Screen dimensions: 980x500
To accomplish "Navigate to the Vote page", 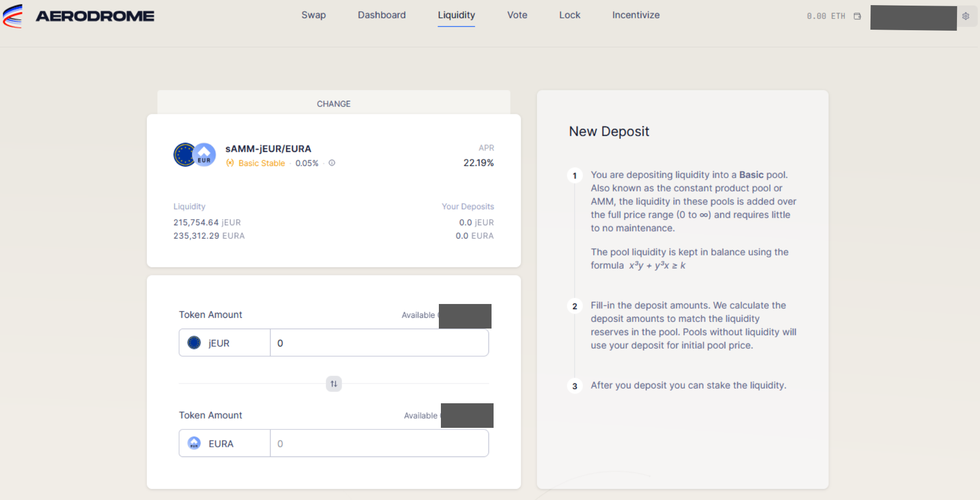I will tap(517, 15).
